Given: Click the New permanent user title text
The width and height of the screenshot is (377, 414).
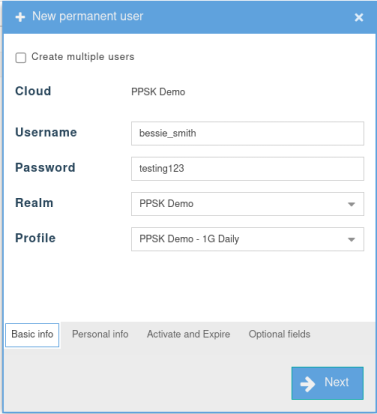Looking at the screenshot, I should click(x=88, y=16).
